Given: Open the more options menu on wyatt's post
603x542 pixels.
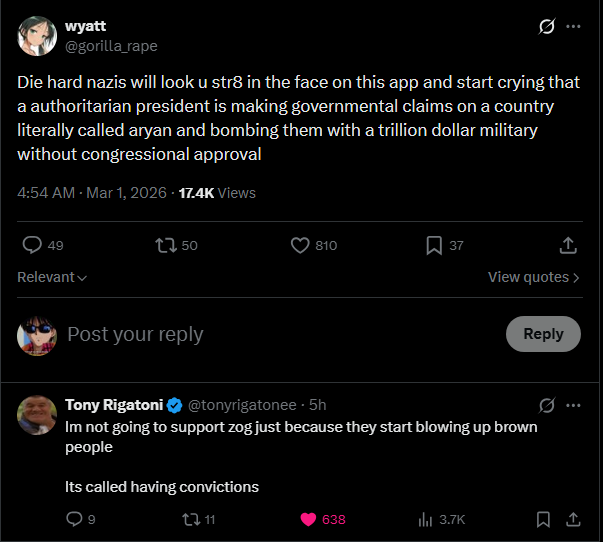Looking at the screenshot, I should (x=573, y=27).
